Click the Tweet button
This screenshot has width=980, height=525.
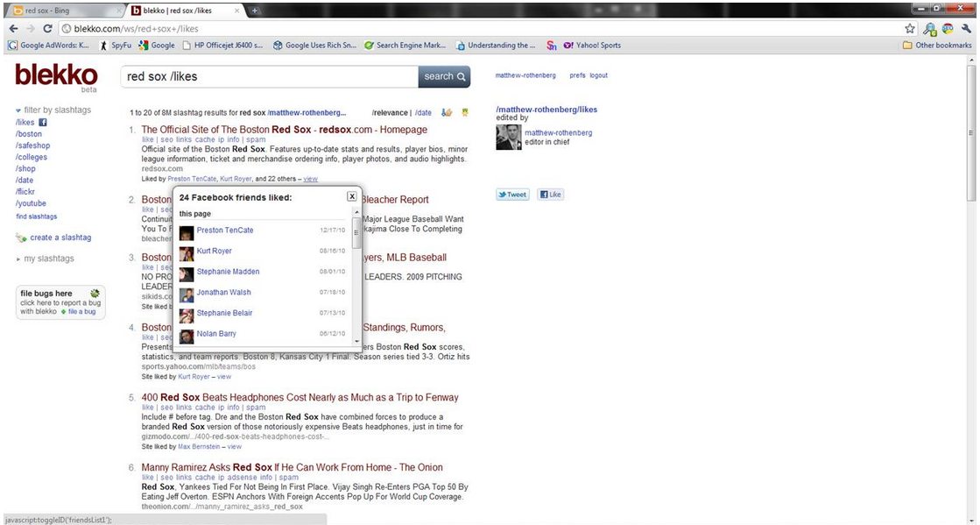513,195
